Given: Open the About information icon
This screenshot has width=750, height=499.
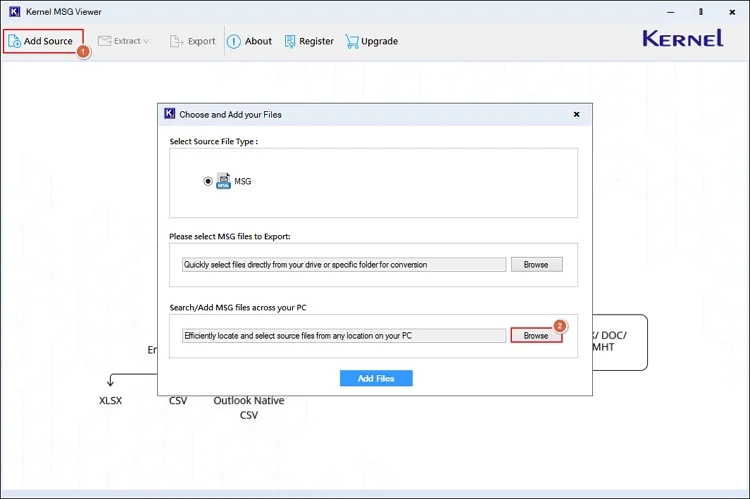Looking at the screenshot, I should tap(233, 42).
